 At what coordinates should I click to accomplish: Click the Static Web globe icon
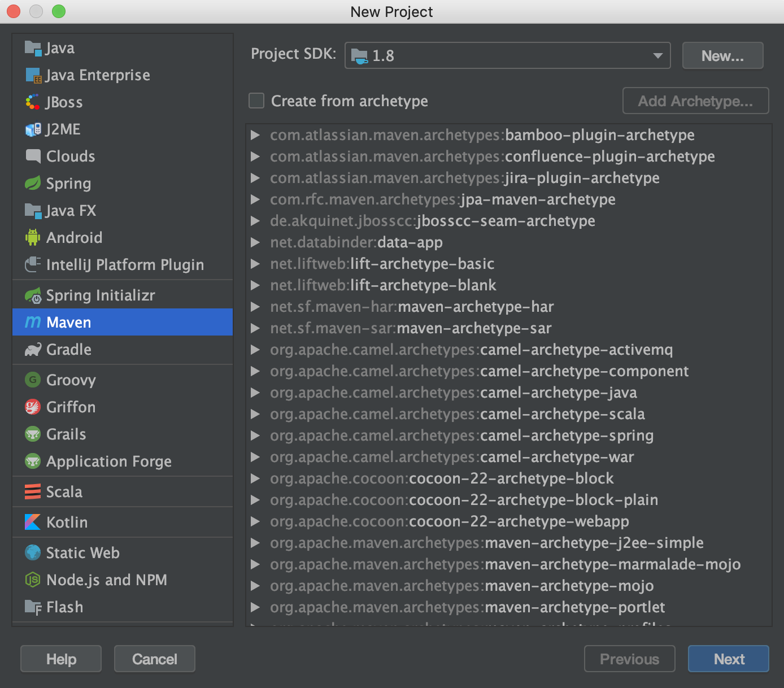(x=33, y=553)
